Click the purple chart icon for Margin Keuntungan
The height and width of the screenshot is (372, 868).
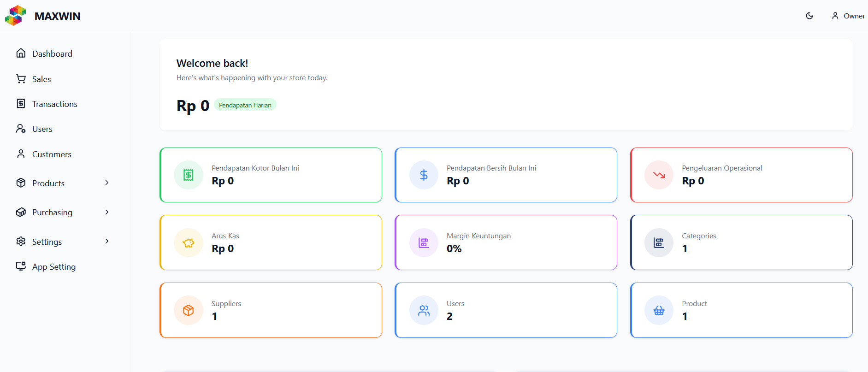(x=424, y=243)
